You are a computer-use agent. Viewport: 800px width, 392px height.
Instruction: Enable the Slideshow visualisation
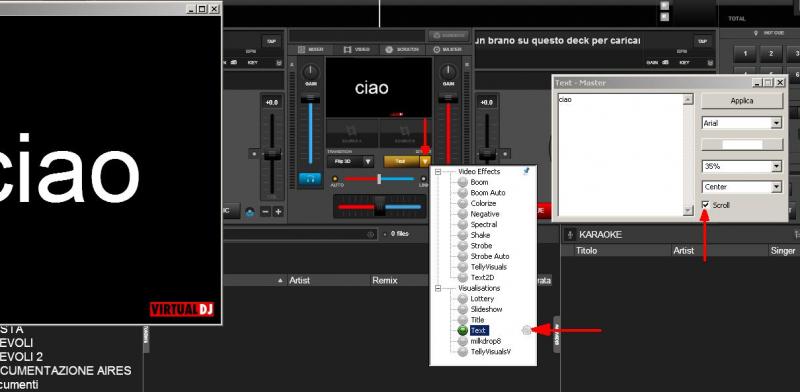pyautogui.click(x=463, y=309)
